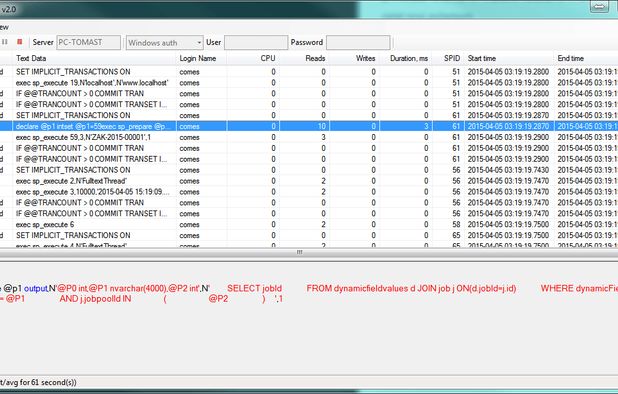The width and height of the screenshot is (618, 394).
Task: Click AND j.jobpoolId IN in the SQL pane
Action: [95, 299]
